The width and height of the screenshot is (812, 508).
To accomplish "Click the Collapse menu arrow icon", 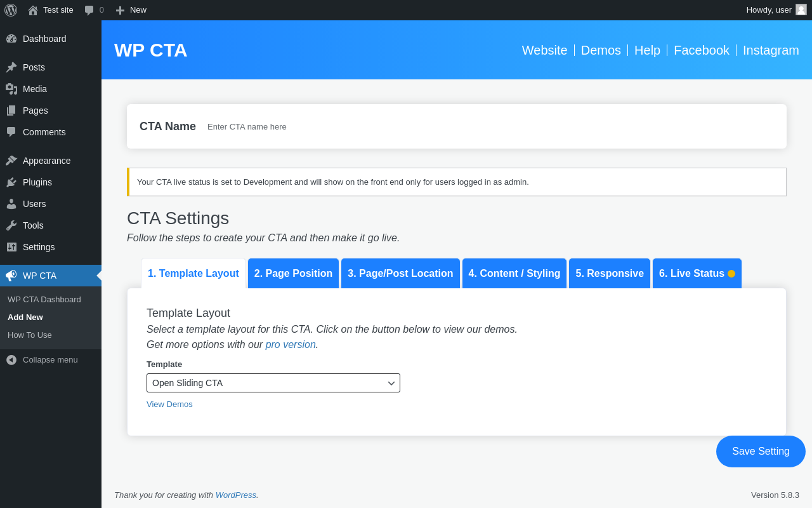I will click(x=11, y=360).
